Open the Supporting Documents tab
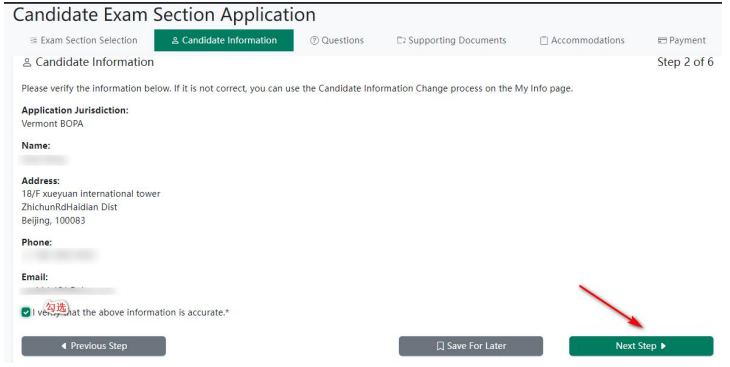Screen dimensions: 730x367 tap(452, 41)
